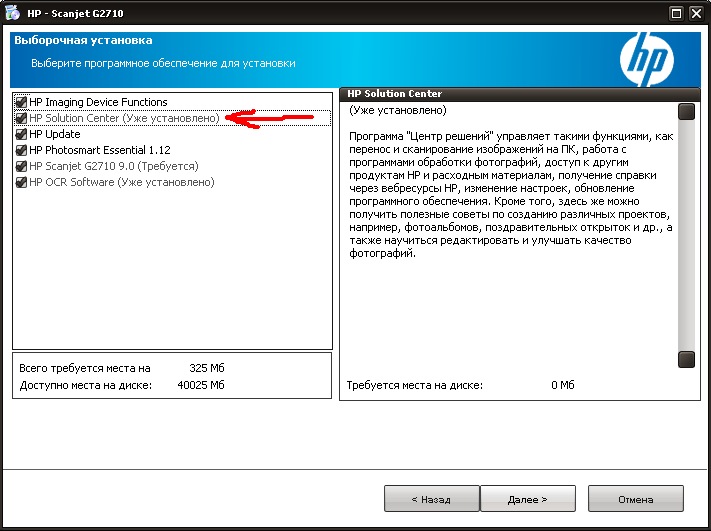Continue with the Далее button

click(x=528, y=499)
